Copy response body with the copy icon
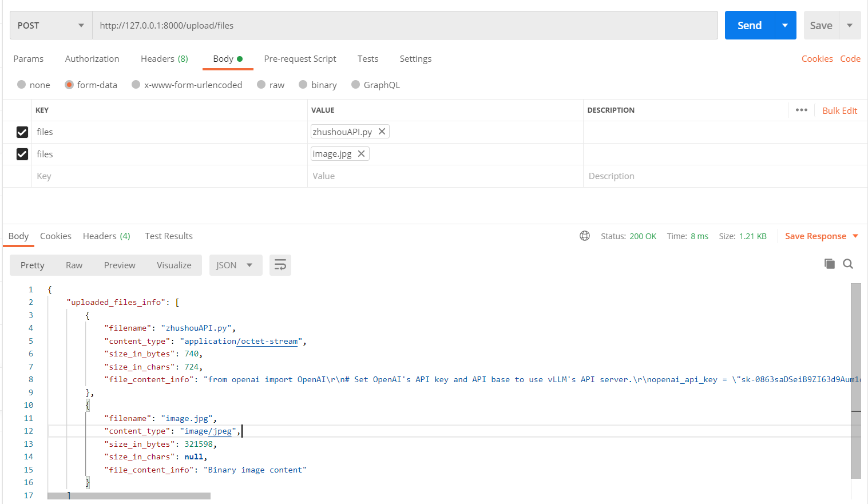 [829, 264]
